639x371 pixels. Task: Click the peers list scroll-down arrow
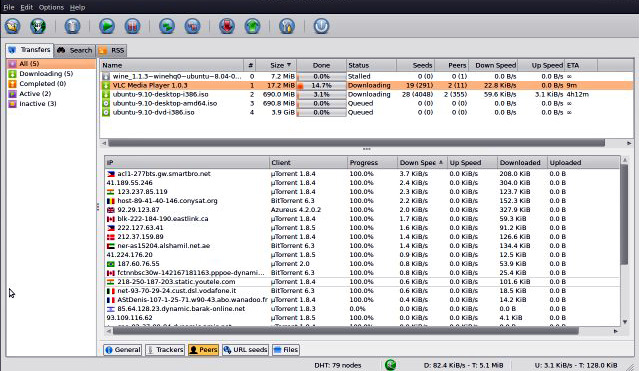625,322
